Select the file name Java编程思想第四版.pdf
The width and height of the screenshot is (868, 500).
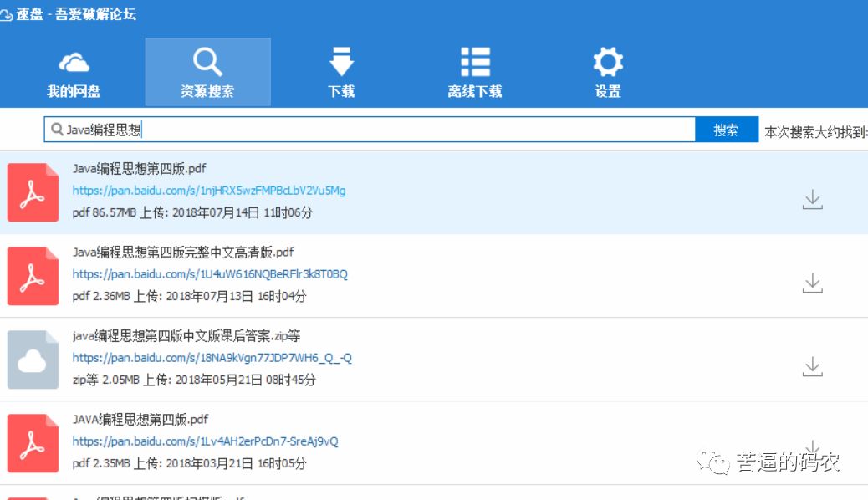(139, 168)
